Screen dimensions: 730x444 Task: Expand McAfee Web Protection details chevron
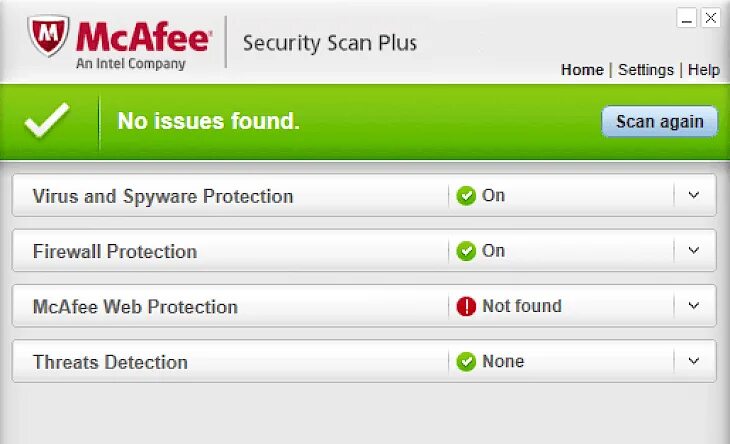[694, 305]
